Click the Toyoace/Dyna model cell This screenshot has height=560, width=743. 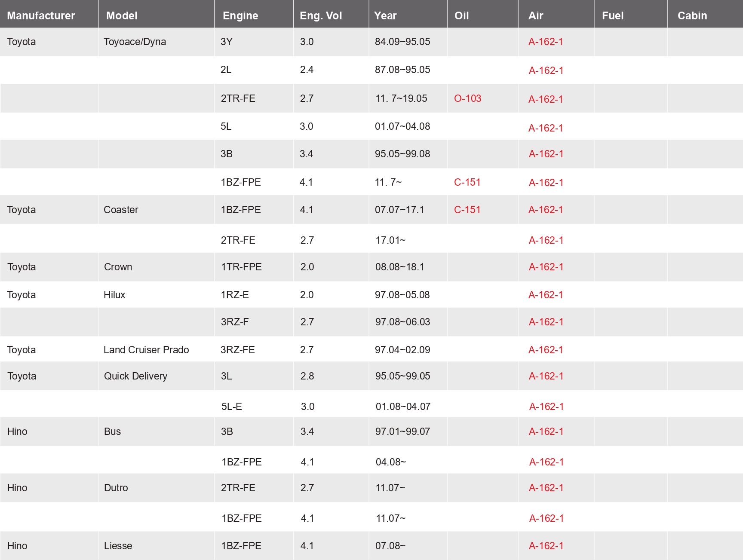tap(135, 42)
